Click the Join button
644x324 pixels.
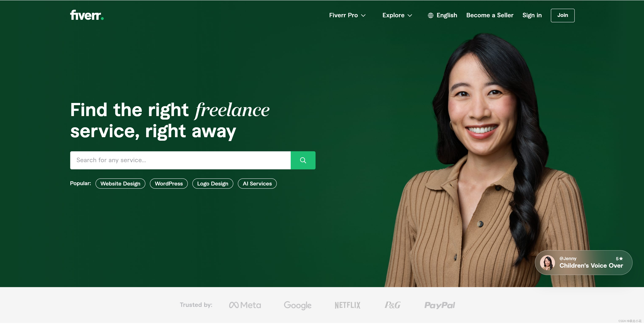pos(562,15)
